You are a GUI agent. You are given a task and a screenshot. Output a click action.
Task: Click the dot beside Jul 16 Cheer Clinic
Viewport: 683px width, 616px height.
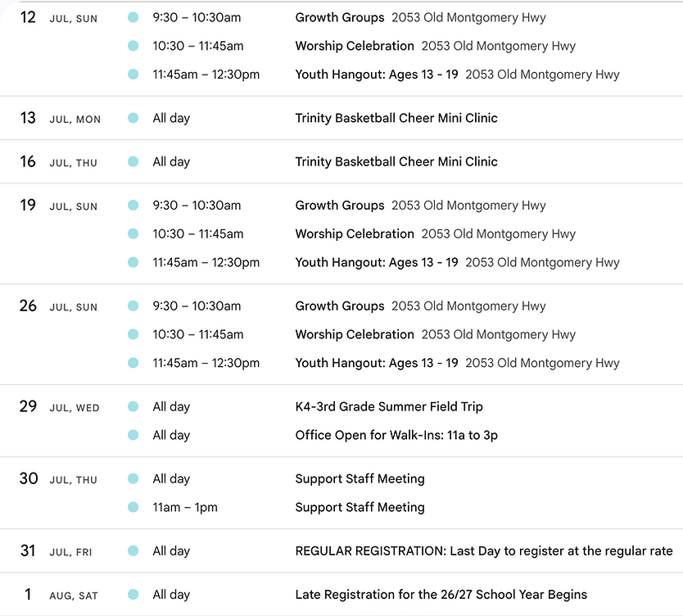(133, 161)
